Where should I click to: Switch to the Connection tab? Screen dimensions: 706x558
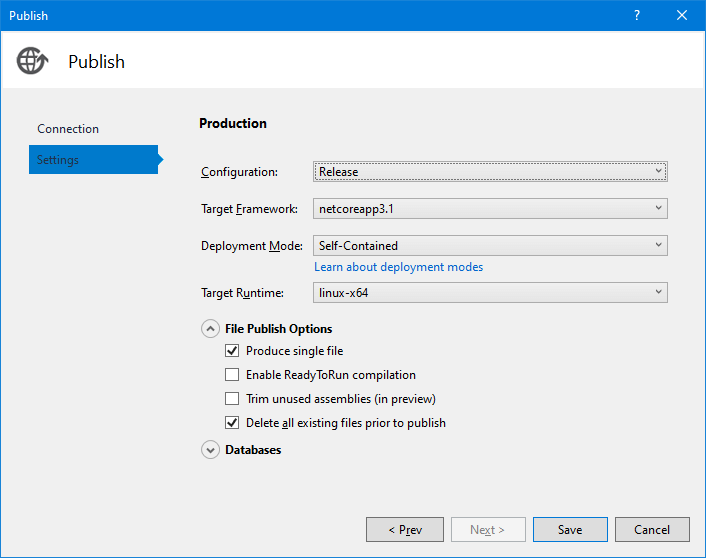point(68,129)
